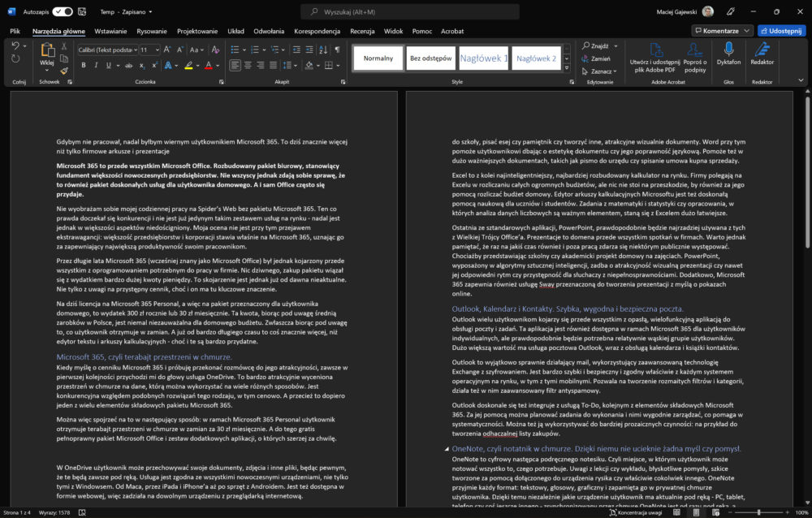Apply red font color
This screenshot has height=518, width=812.
coord(208,66)
